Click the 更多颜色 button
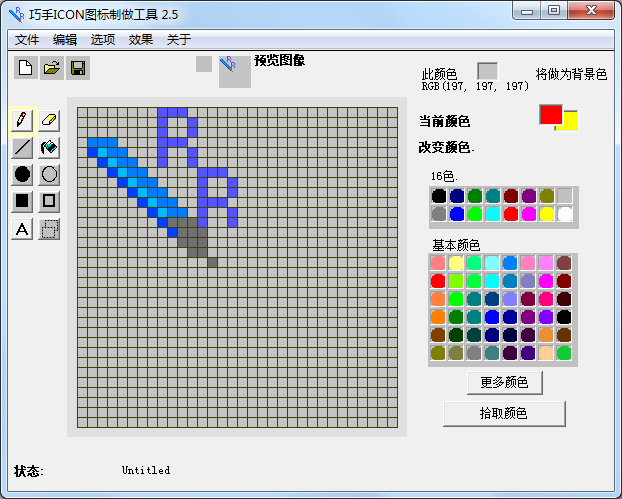 (x=504, y=382)
